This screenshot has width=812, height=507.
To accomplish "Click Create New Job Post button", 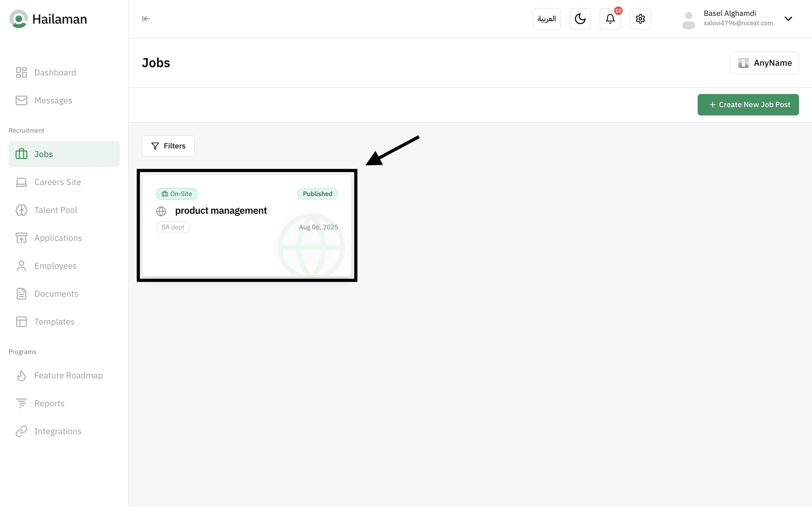I will tap(748, 105).
